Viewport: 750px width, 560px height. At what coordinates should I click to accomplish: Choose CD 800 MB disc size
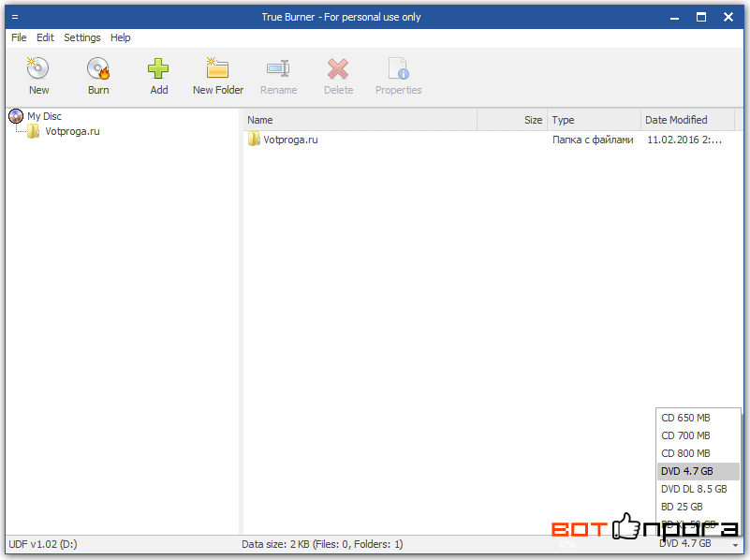click(699, 453)
